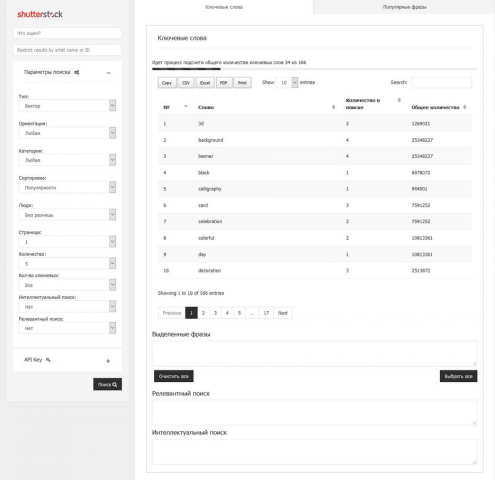The image size is (495, 480).
Task: Select the word 'banner' in table
Action: [x=206, y=156]
